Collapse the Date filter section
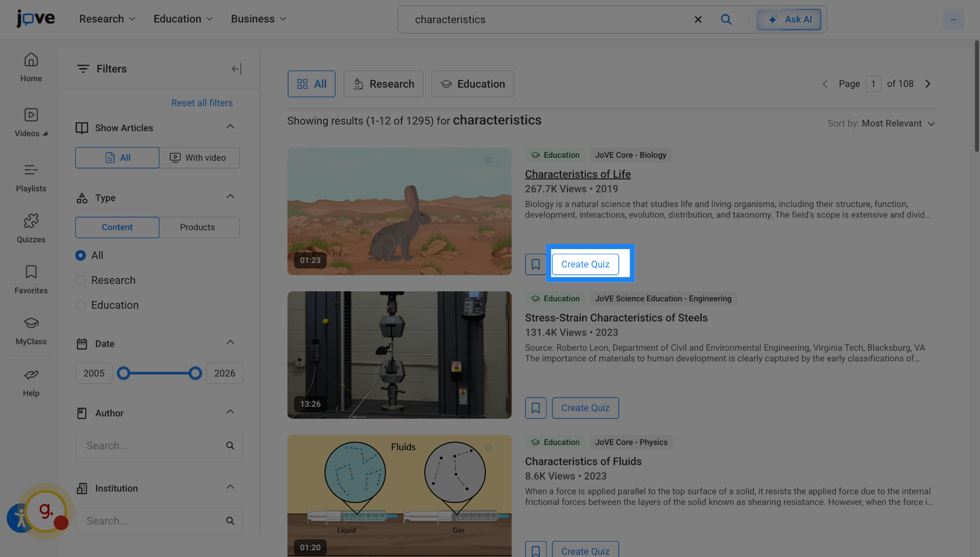 coord(230,341)
